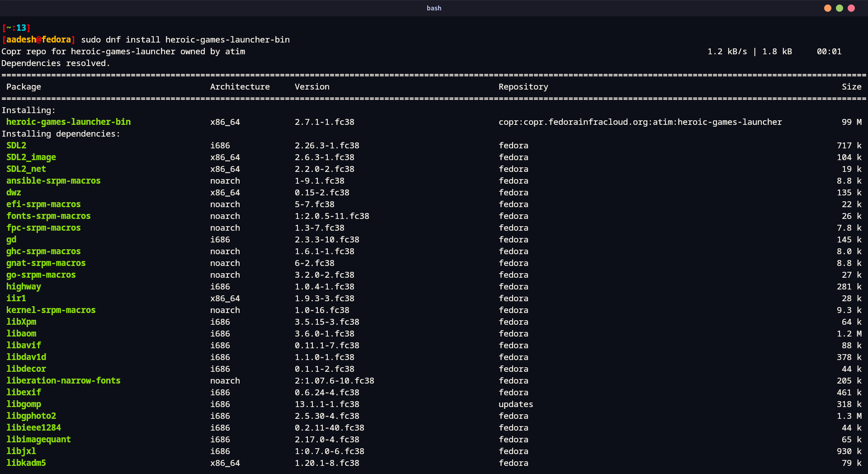Click the pink window control circle

(852, 8)
